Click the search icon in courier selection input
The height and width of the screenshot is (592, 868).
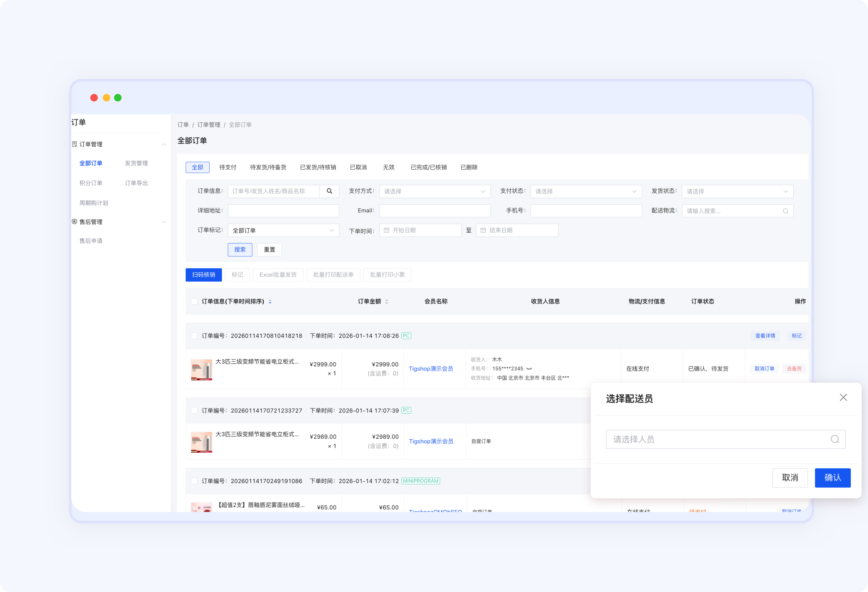(834, 439)
